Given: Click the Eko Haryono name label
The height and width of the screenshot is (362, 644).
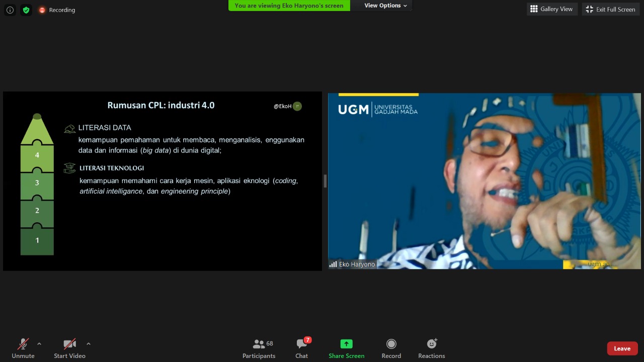Looking at the screenshot, I should [x=357, y=264].
